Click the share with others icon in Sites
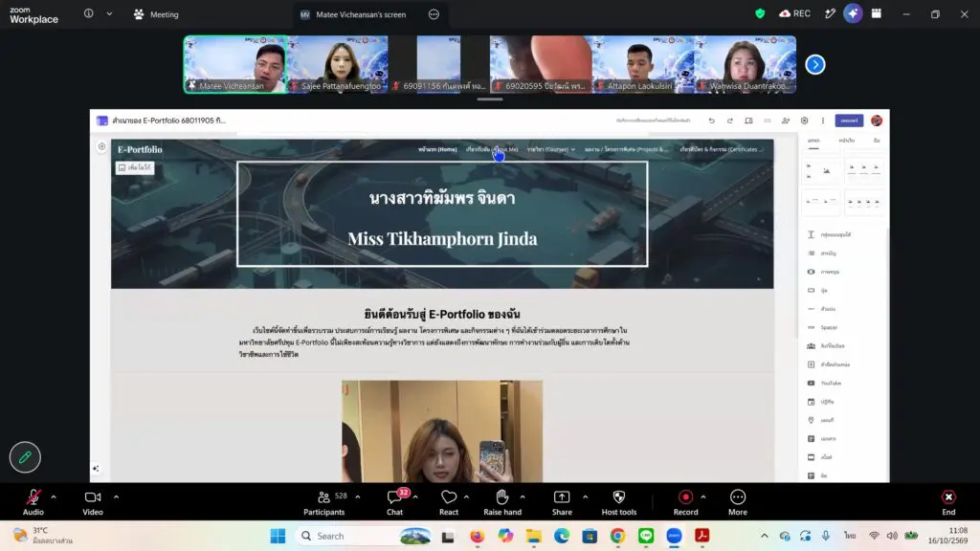Screen dimensions: 980x551 coord(786,121)
